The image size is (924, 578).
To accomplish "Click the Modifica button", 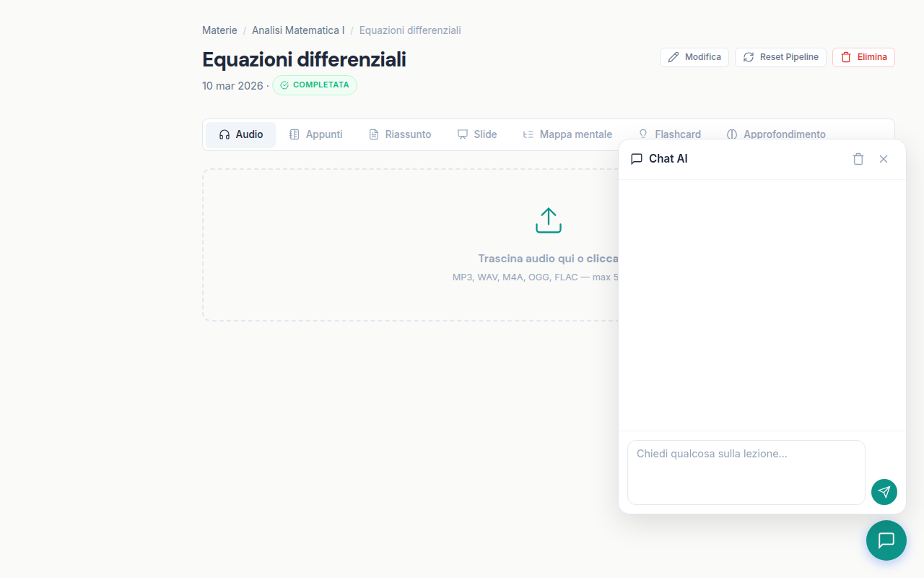I will click(x=694, y=57).
